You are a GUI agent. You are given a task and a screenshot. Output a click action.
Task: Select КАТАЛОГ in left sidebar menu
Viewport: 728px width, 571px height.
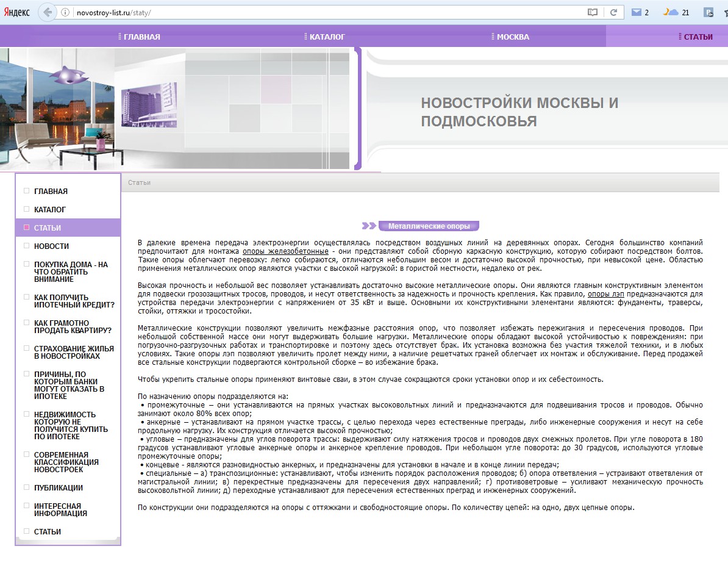pyautogui.click(x=49, y=209)
